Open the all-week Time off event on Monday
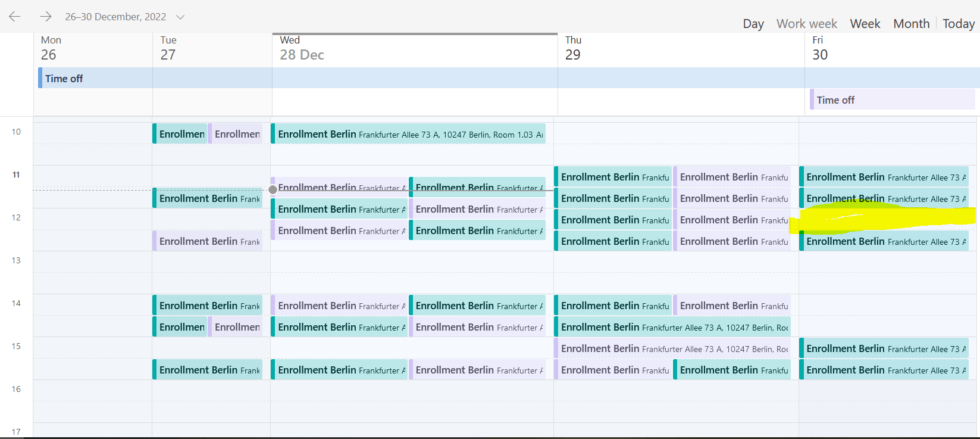Viewport: 980px width, 439px height. click(509, 78)
